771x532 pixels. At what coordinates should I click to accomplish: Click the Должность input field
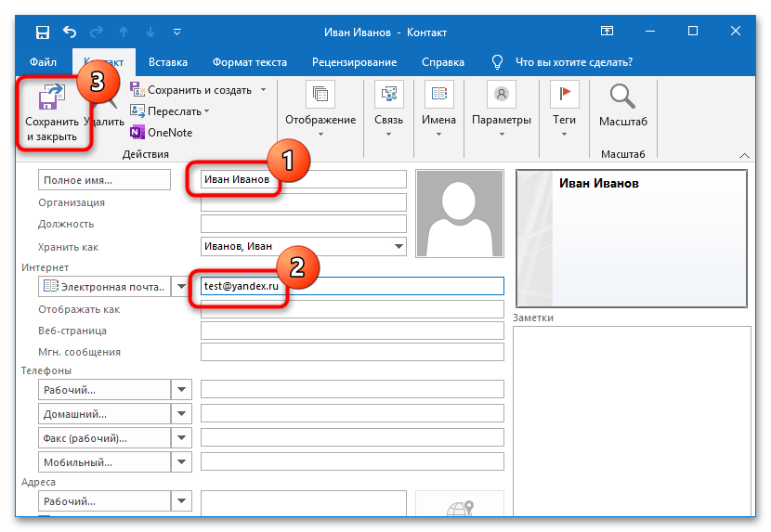[x=304, y=224]
